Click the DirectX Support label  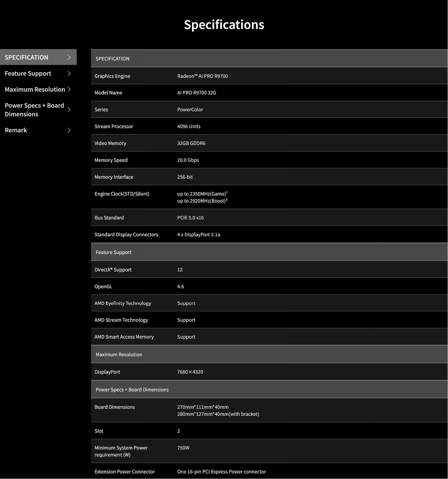click(113, 269)
